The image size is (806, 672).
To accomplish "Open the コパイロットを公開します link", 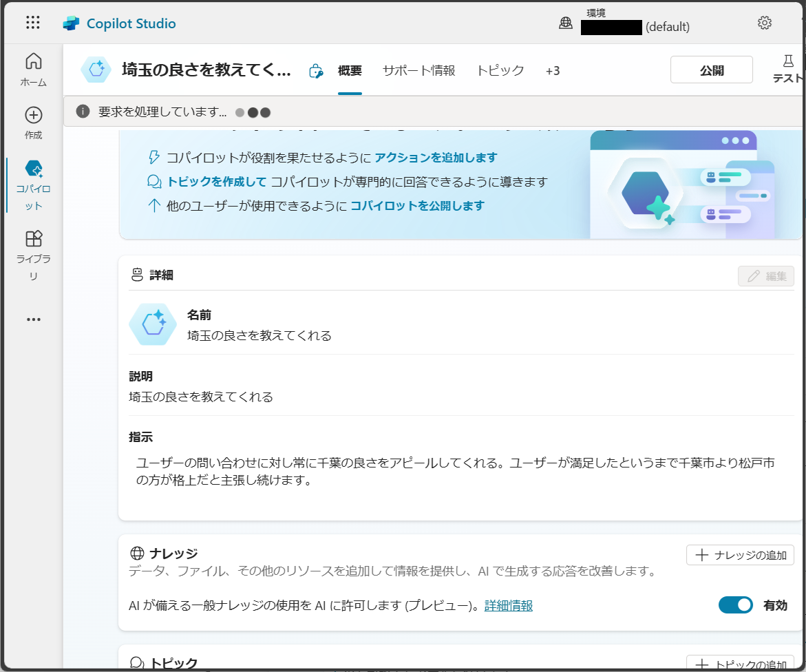I will pyautogui.click(x=417, y=206).
